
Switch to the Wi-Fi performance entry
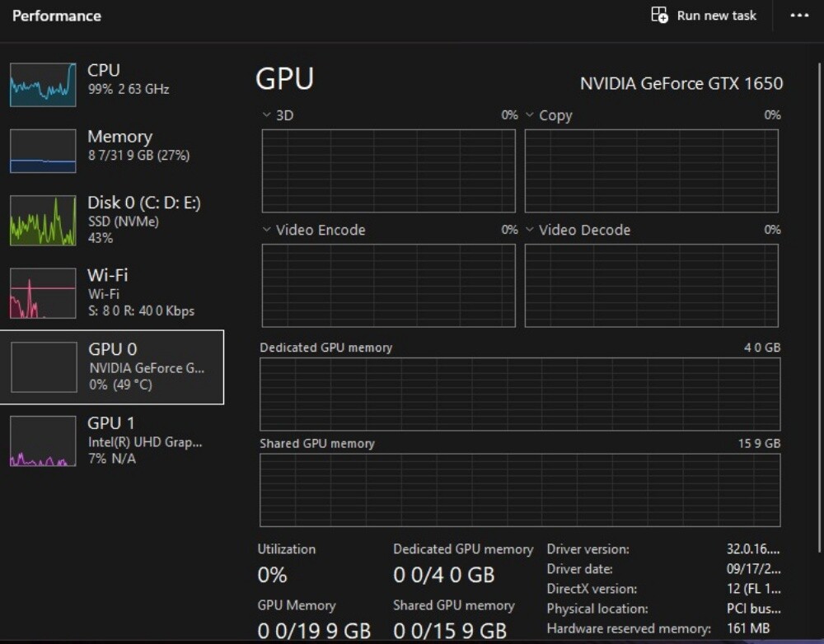click(112, 293)
